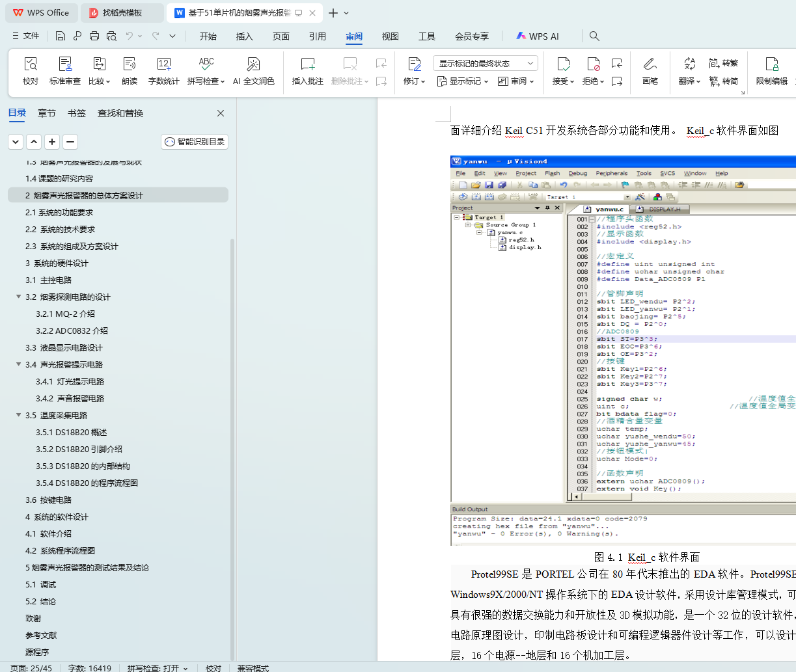Viewport: 796px width, 672px height.
Task: Click the 拒绝 reject change icon
Action: click(594, 64)
